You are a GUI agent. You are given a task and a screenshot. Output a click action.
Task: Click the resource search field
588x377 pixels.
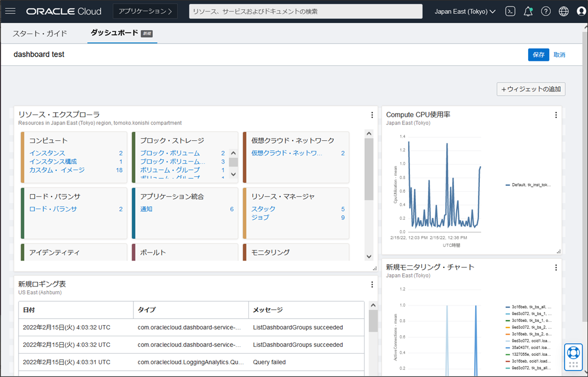(x=306, y=11)
